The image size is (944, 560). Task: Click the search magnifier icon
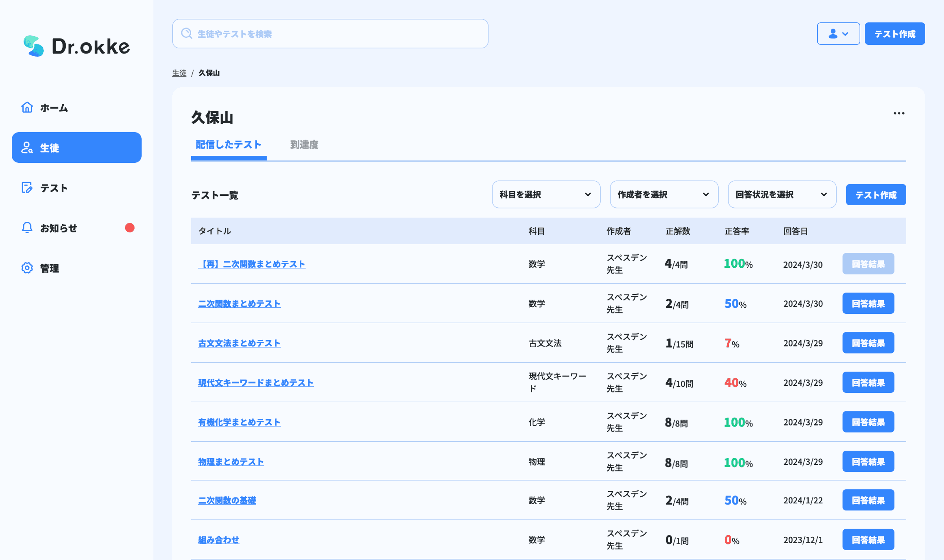point(186,33)
